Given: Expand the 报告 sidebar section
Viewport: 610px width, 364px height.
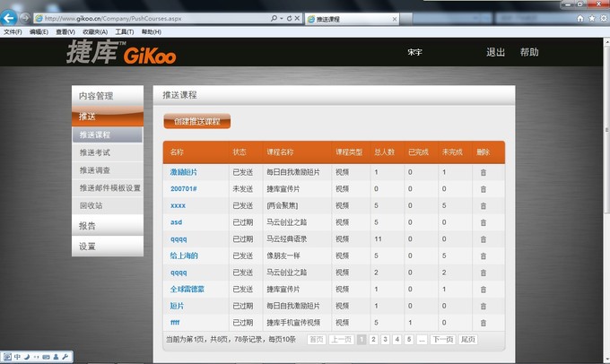Looking at the screenshot, I should (108, 226).
